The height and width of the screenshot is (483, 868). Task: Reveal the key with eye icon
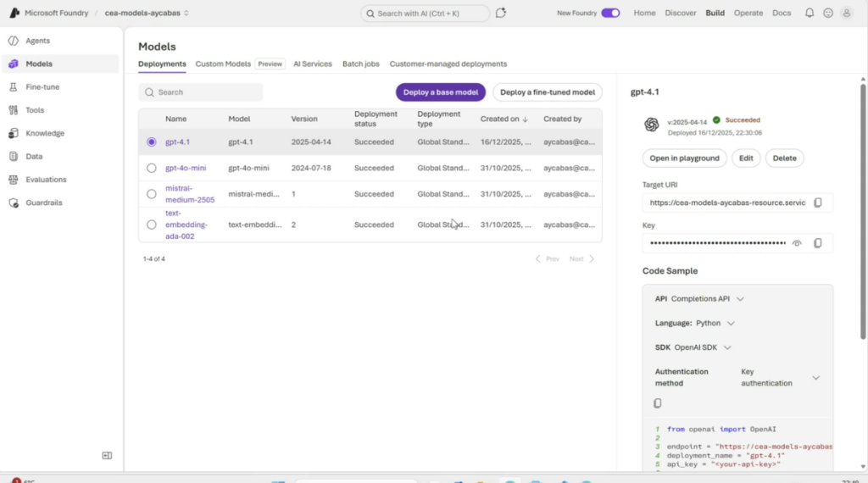click(x=797, y=243)
